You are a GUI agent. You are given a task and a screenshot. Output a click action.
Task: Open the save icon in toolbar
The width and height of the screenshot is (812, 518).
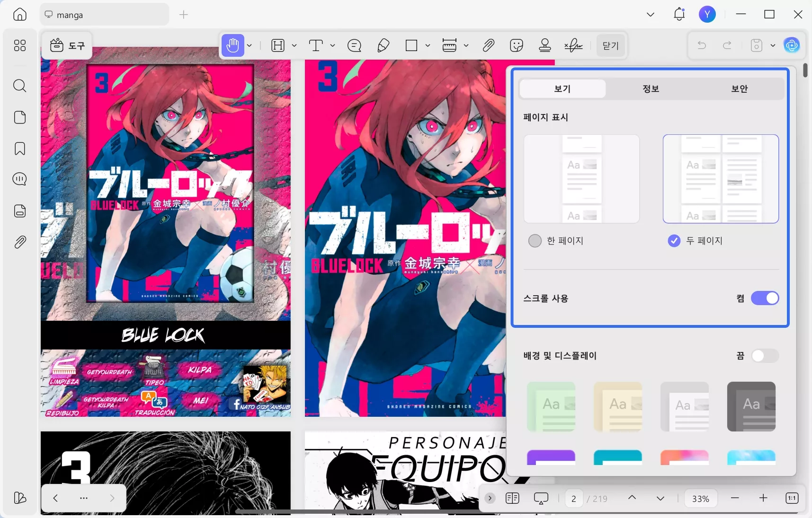(x=757, y=45)
